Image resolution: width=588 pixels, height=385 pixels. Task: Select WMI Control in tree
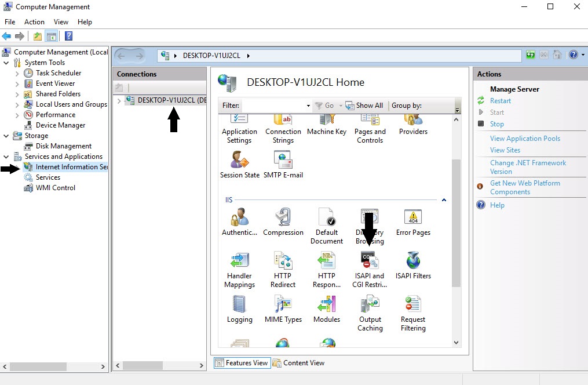(x=55, y=188)
